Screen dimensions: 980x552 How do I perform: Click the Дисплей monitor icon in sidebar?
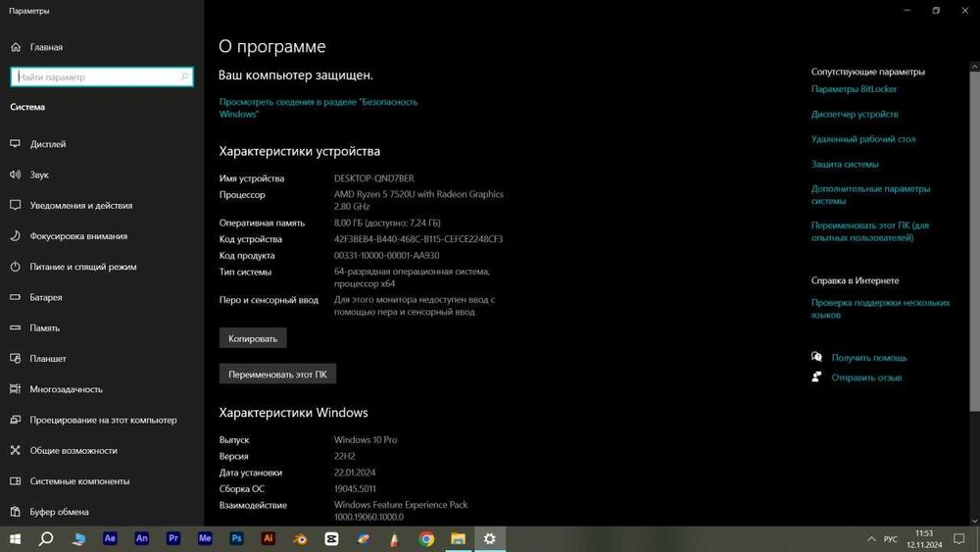(x=16, y=144)
